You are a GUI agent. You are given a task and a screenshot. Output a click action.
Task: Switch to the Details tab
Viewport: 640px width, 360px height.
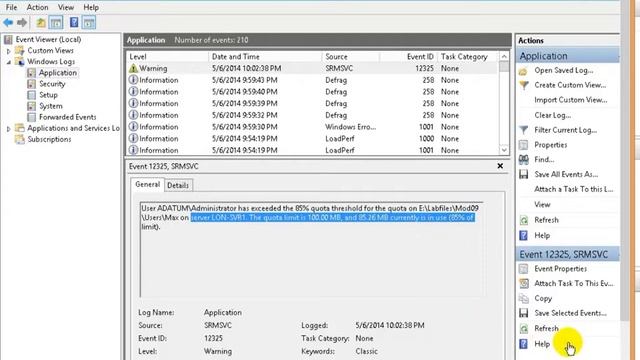click(x=178, y=185)
